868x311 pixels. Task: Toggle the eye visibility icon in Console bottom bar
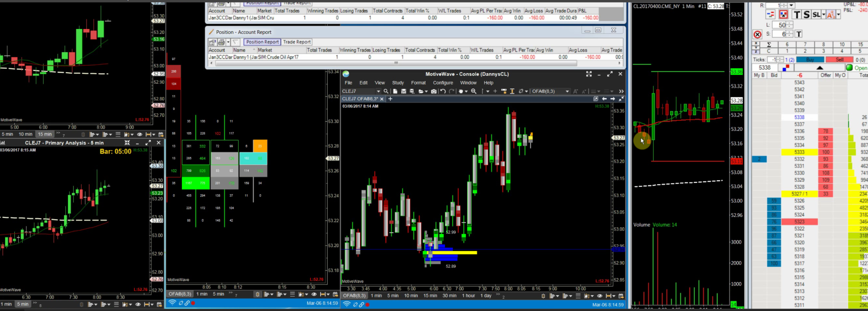(x=600, y=296)
